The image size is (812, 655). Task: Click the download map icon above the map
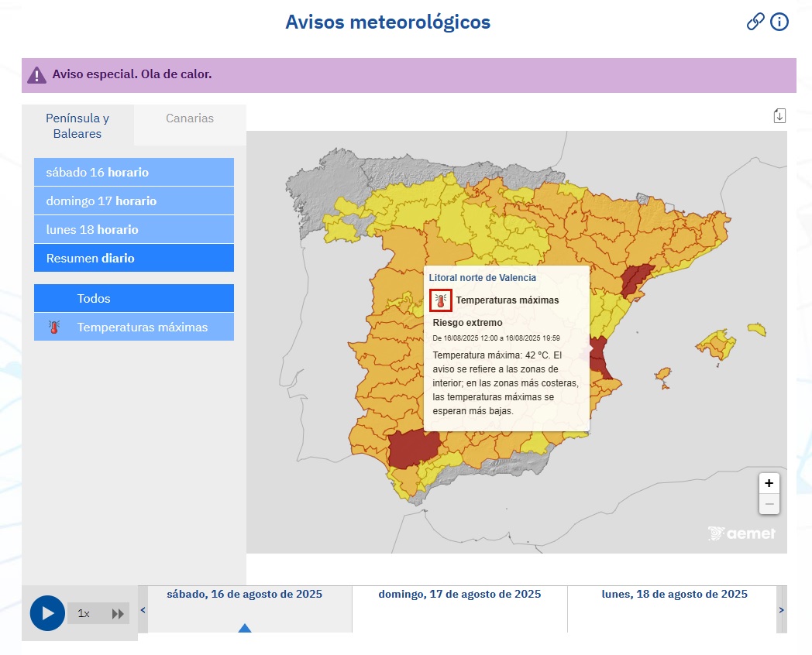779,114
